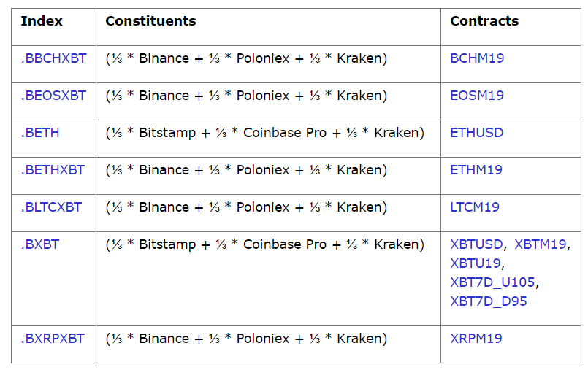
Task: Click the EOSM19 contract link
Action: pyautogui.click(x=477, y=96)
